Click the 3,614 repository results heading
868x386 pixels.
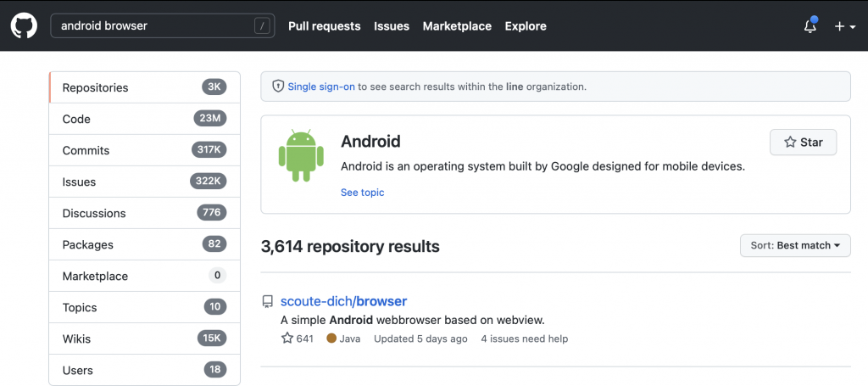tap(350, 246)
